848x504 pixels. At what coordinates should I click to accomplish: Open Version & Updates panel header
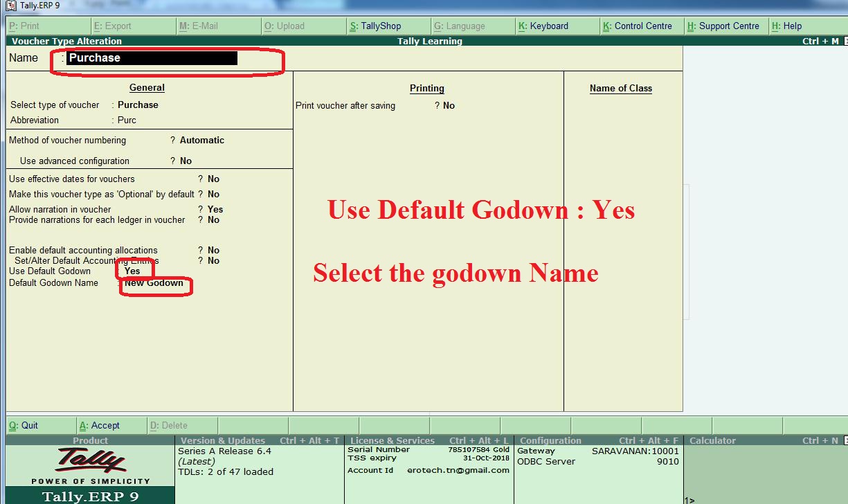260,440
